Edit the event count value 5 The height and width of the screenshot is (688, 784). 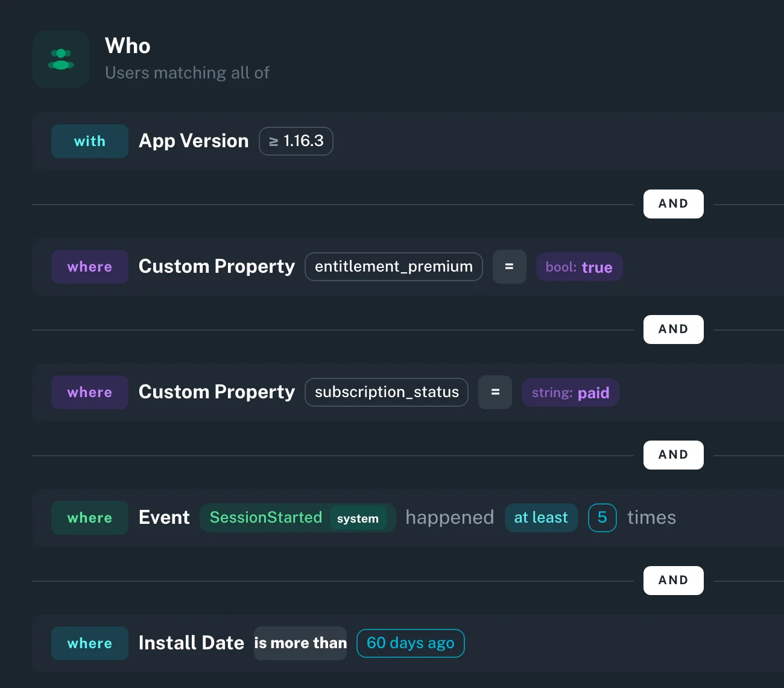click(602, 518)
